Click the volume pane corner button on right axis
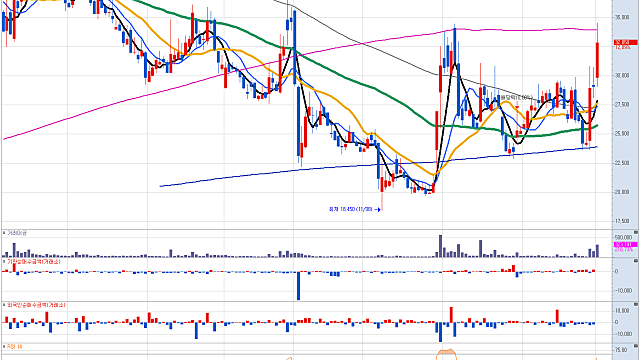640x360 pixels. [x=636, y=232]
